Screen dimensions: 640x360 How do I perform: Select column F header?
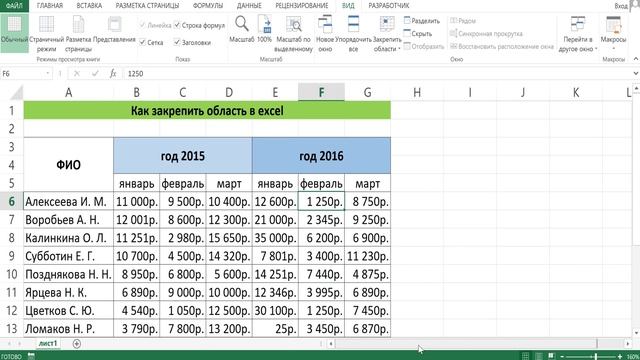coord(321,93)
